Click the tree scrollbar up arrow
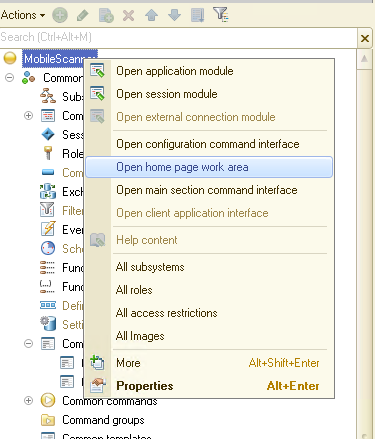 [x=364, y=59]
